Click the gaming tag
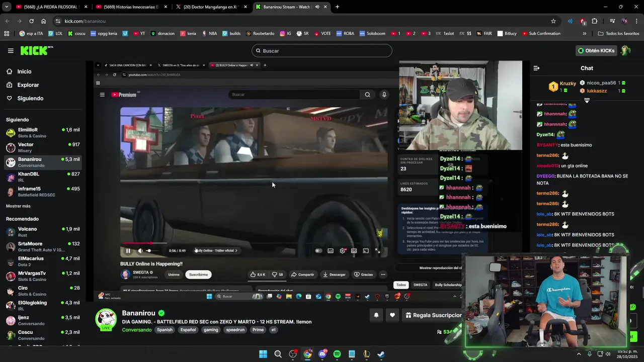The image size is (644, 362). click(211, 330)
